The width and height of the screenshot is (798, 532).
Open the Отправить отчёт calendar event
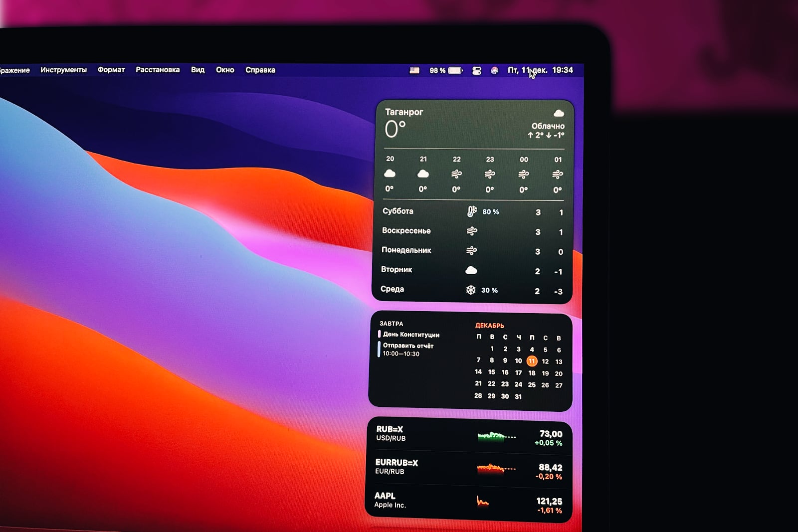pyautogui.click(x=408, y=346)
